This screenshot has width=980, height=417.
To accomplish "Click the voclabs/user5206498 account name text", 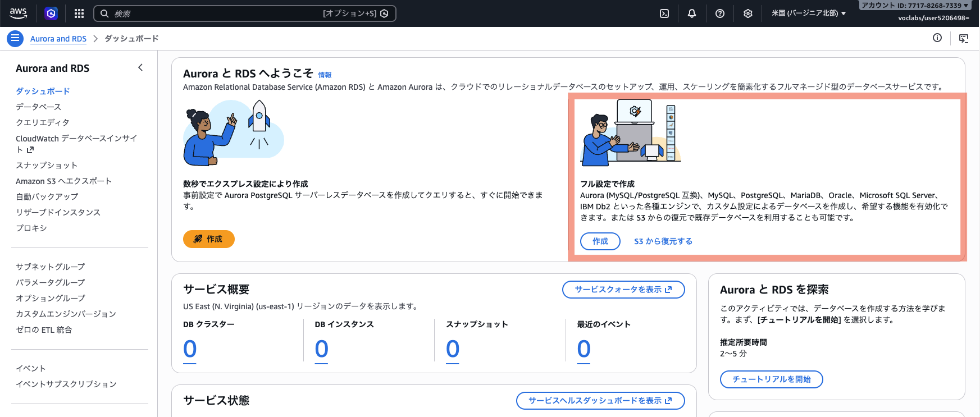I will [x=933, y=18].
